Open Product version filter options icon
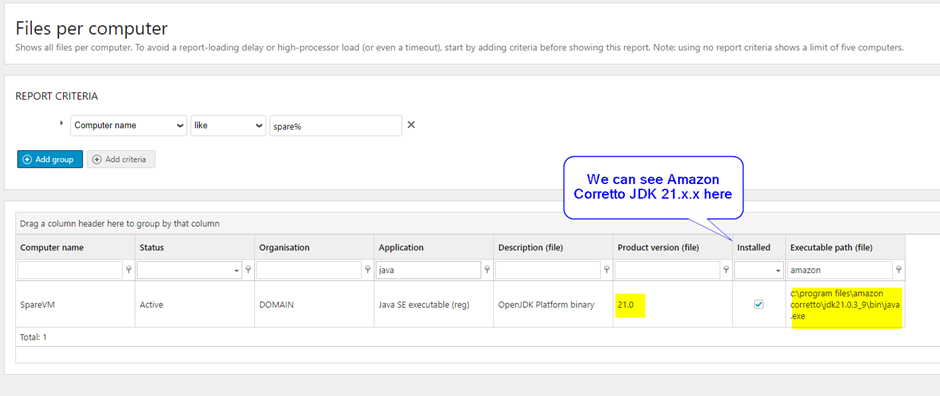 tap(727, 271)
